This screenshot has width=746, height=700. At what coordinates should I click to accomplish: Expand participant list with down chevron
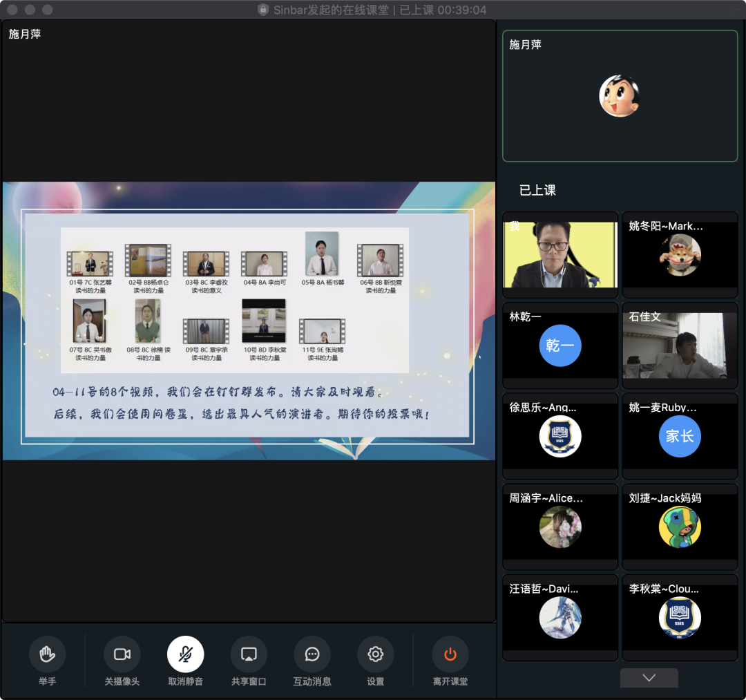[649, 678]
